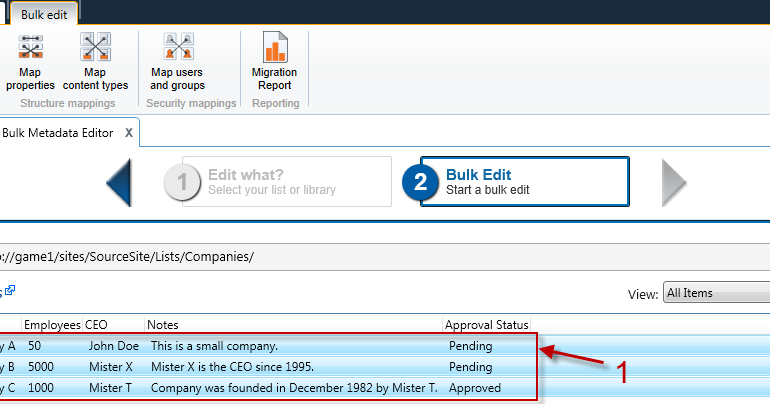This screenshot has height=404, width=770.
Task: Click the Map properties icon
Action: (31, 47)
